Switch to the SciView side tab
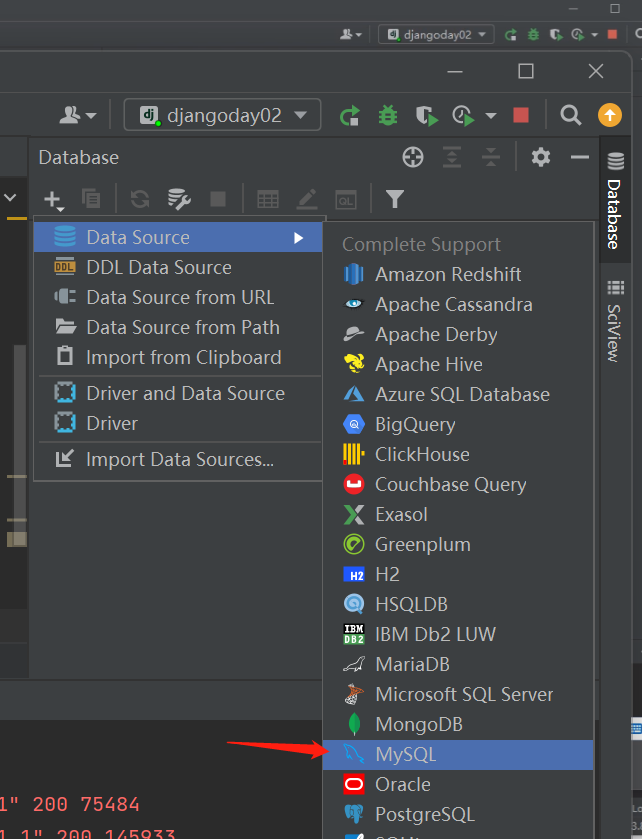This screenshot has height=839, width=642. (615, 319)
